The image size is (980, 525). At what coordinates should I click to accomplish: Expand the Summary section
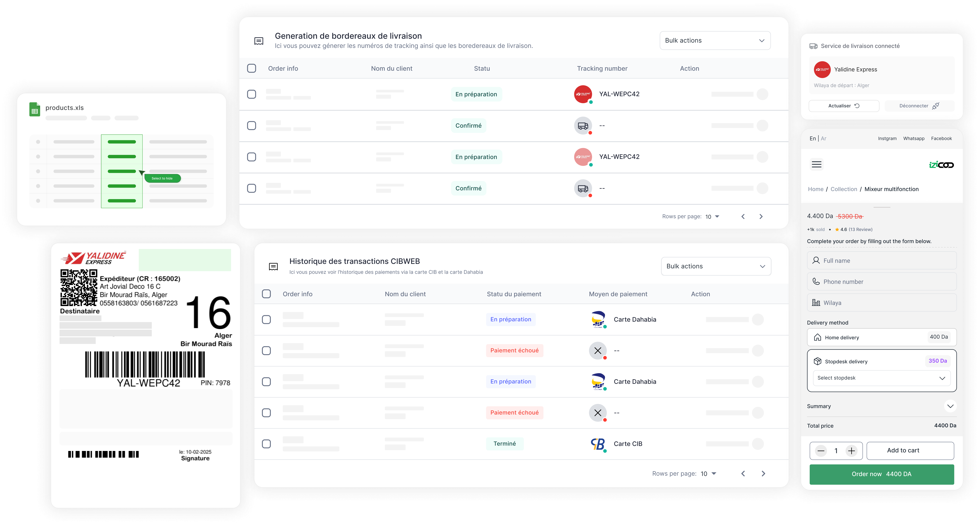[950, 406]
